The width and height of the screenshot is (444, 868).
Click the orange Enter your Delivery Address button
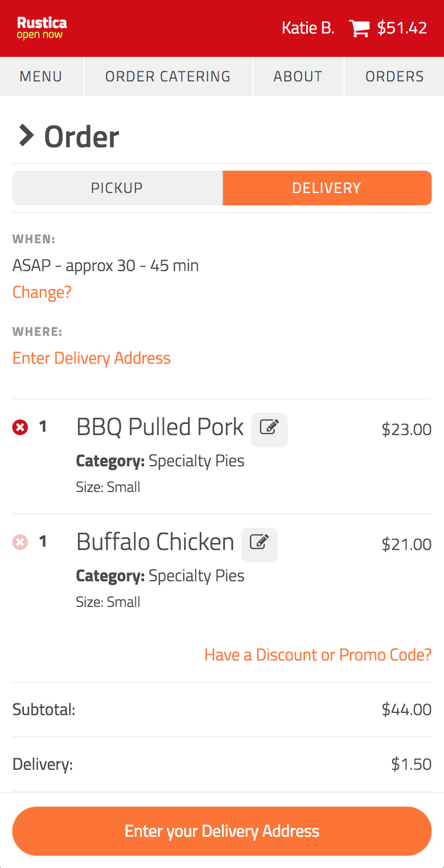(222, 831)
